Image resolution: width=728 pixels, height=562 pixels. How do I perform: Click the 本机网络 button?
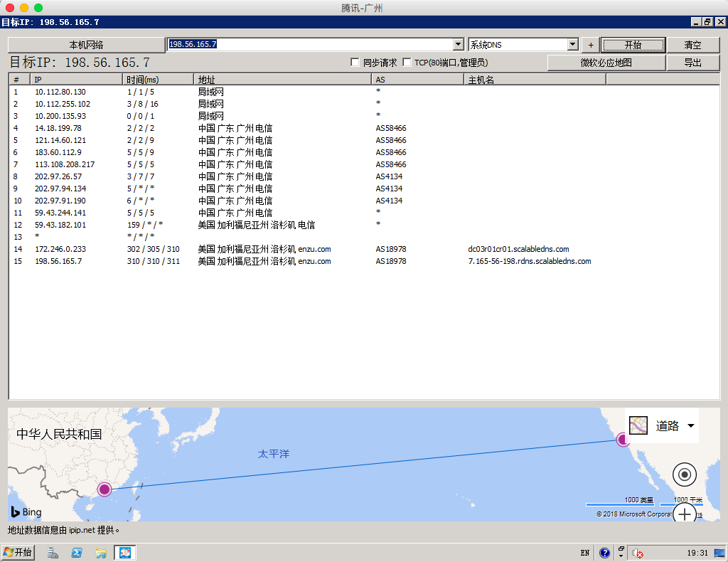tap(86, 45)
